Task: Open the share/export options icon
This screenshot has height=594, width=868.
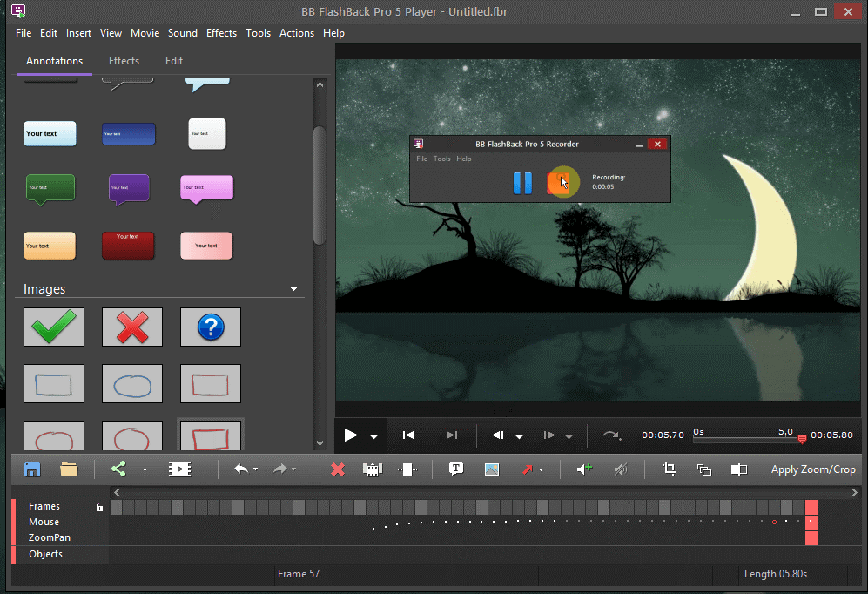Action: [x=118, y=469]
